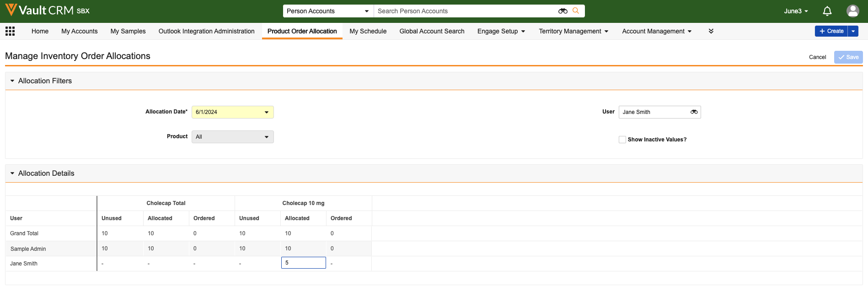
Task: Click the Cancel link
Action: [x=817, y=57]
